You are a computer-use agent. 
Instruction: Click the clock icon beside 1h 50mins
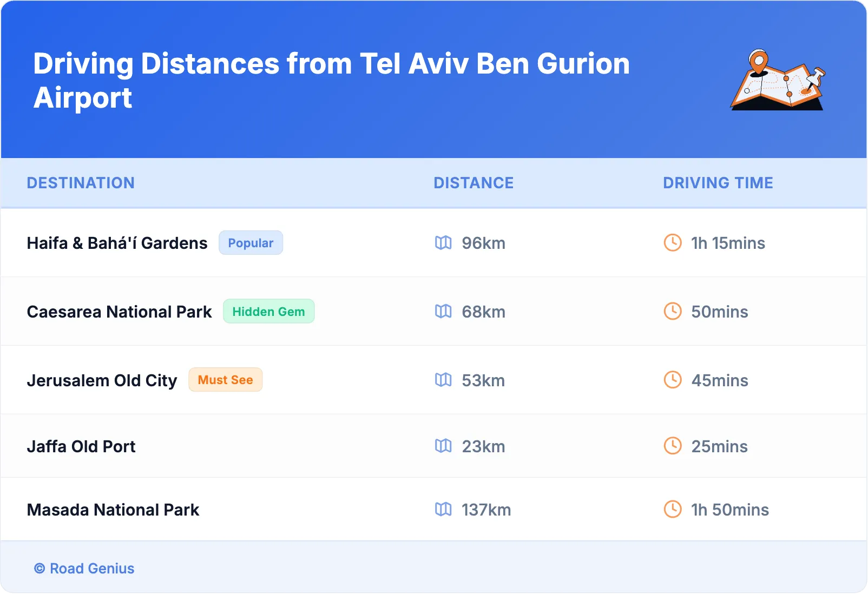coord(673,509)
